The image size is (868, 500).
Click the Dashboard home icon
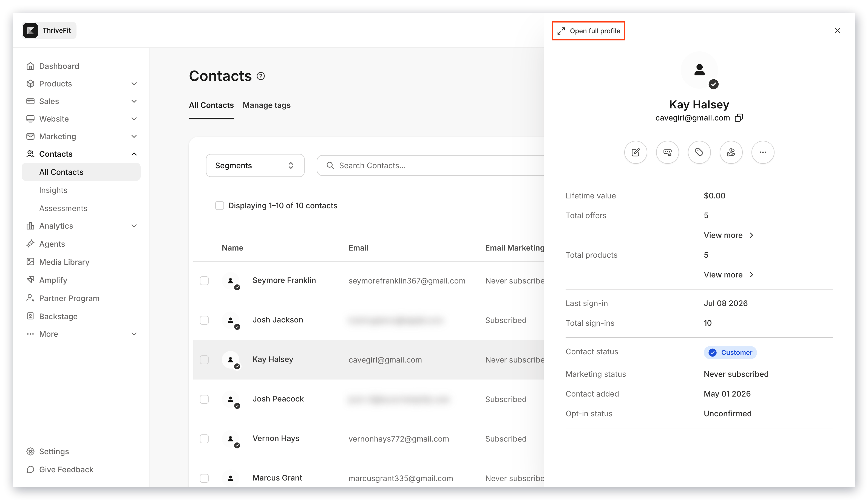[30, 66]
